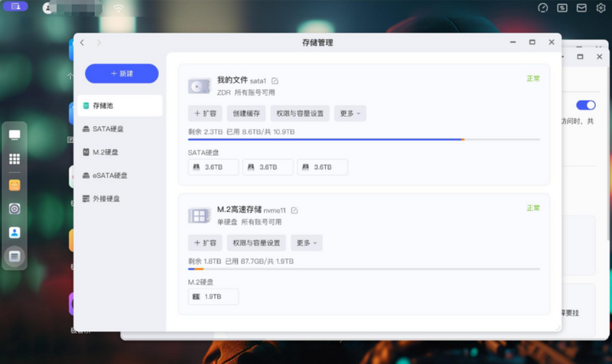Open eSATA硬盘 in the sidebar
The width and height of the screenshot is (612, 364).
(120, 176)
